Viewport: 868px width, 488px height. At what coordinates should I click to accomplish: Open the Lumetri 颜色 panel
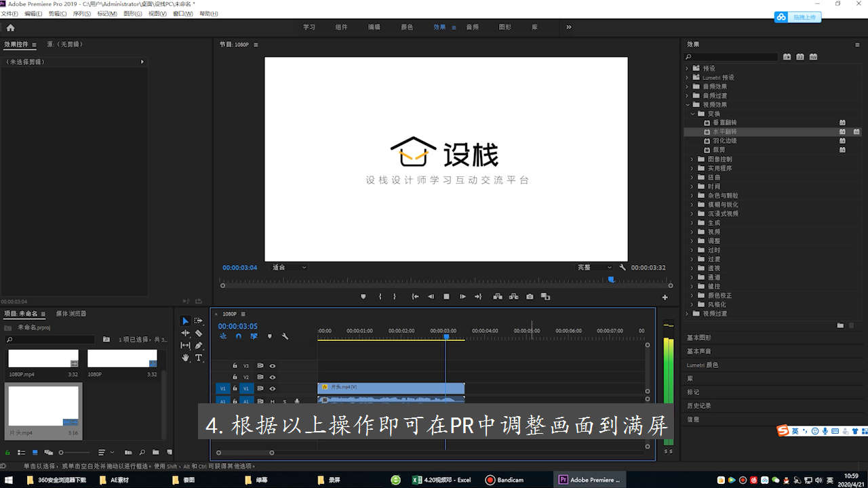coord(703,365)
